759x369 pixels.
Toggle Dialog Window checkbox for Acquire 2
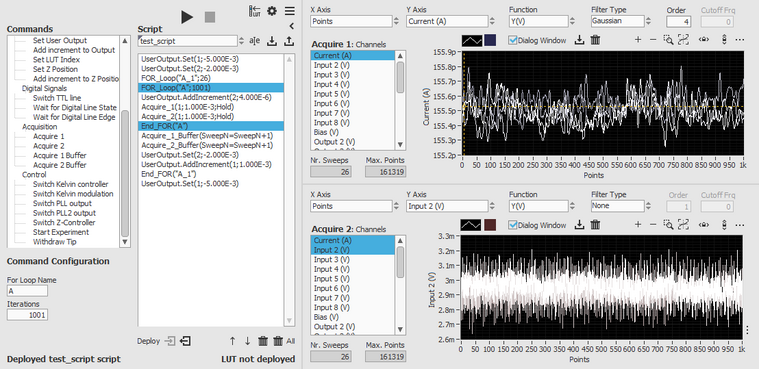513,225
